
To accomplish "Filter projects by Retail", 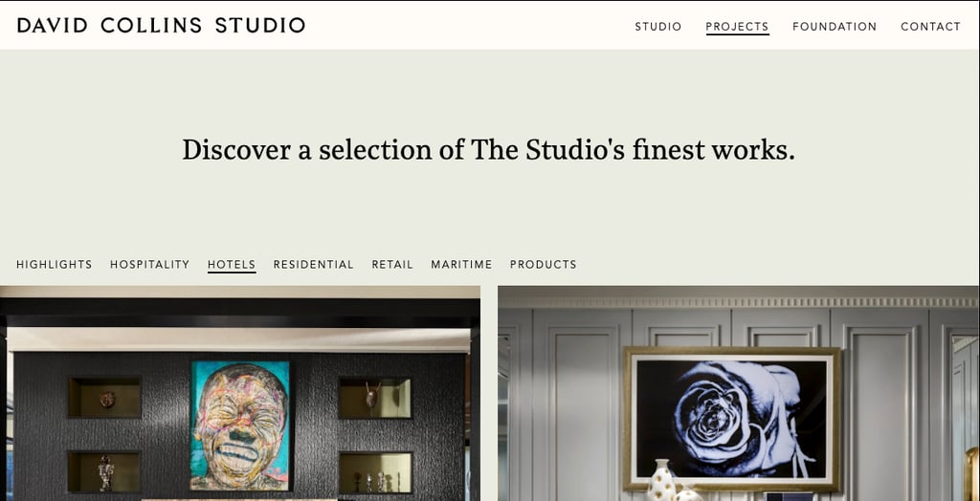I will click(392, 264).
